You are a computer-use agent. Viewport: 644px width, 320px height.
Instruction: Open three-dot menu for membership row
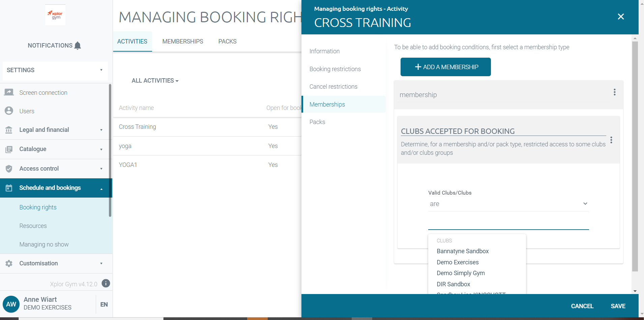[615, 92]
